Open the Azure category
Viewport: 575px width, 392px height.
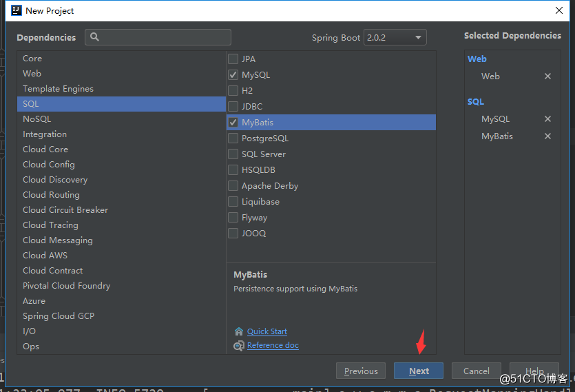(x=121, y=301)
